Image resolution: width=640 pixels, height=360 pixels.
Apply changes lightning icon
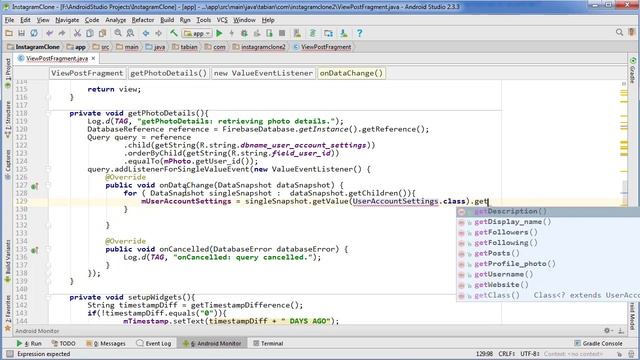tap(231, 33)
